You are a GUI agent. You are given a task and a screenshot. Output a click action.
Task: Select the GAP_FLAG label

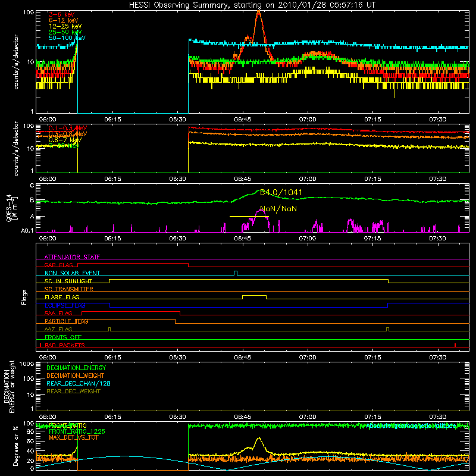[58, 265]
